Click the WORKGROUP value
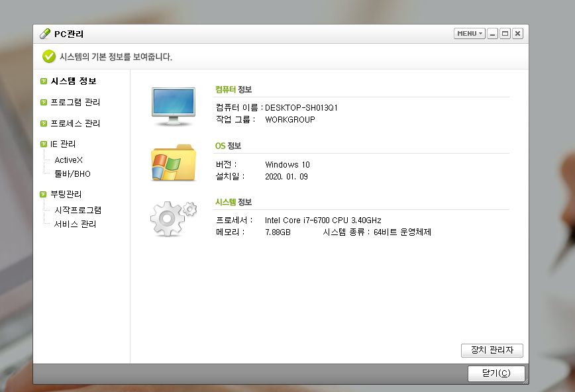The height and width of the screenshot is (392, 575). click(289, 120)
